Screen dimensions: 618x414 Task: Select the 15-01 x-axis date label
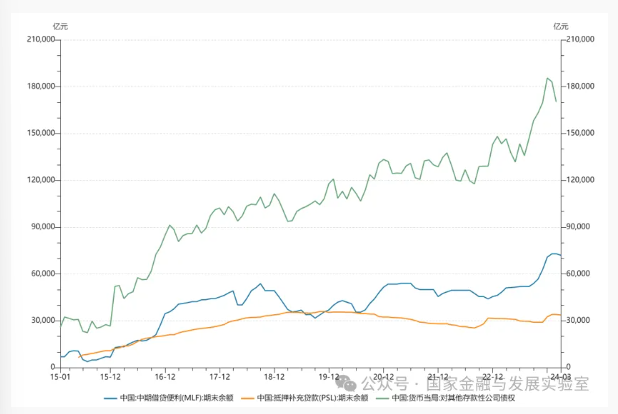[61, 378]
